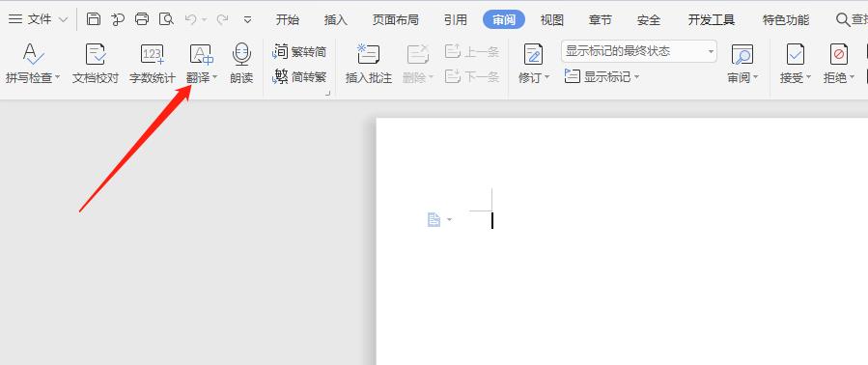The height and width of the screenshot is (365, 868).
Task: Click the 审阅 review pane icon
Action: coord(742,55)
